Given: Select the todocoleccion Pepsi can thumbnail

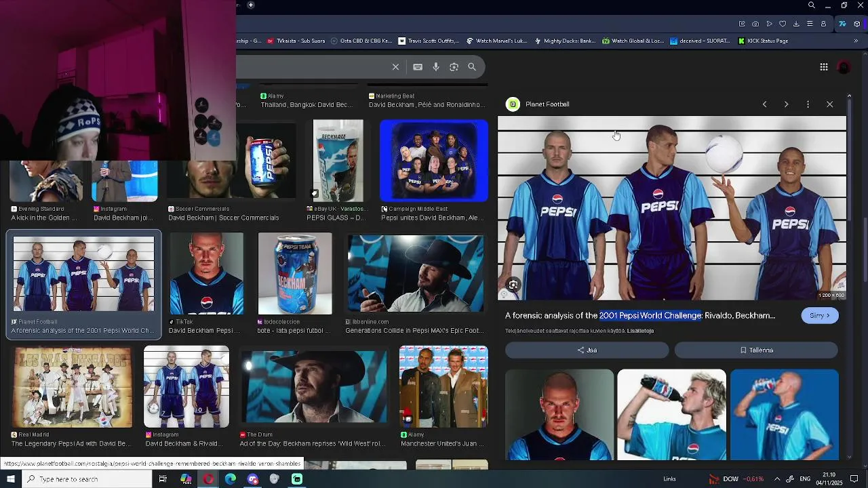Looking at the screenshot, I should tap(295, 274).
